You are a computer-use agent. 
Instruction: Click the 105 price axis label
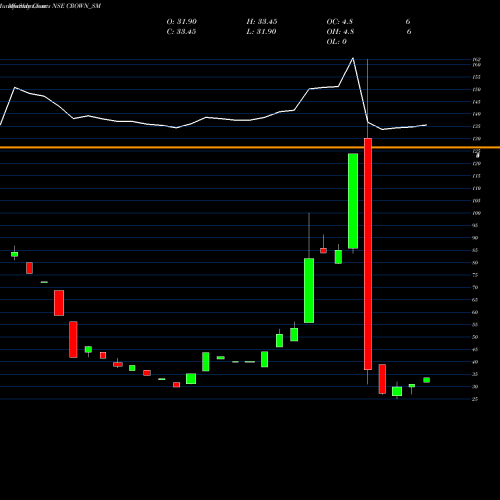pos(477,201)
